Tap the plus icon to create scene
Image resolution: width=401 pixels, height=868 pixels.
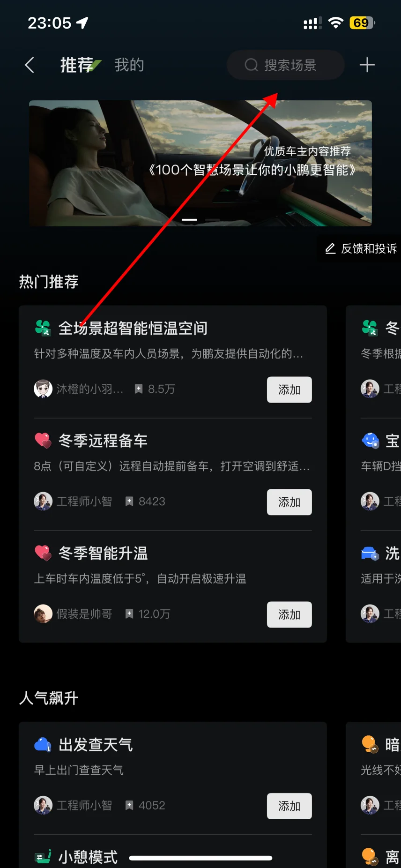[x=367, y=65]
